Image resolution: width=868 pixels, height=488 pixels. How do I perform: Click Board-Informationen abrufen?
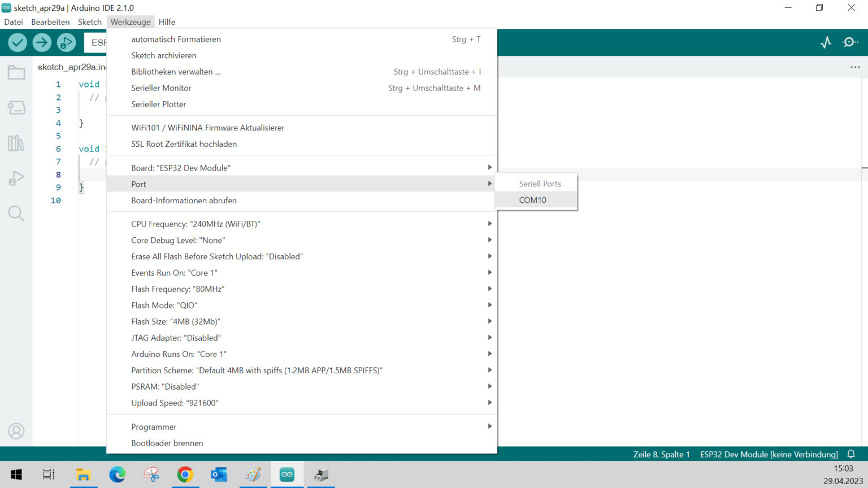coord(184,201)
